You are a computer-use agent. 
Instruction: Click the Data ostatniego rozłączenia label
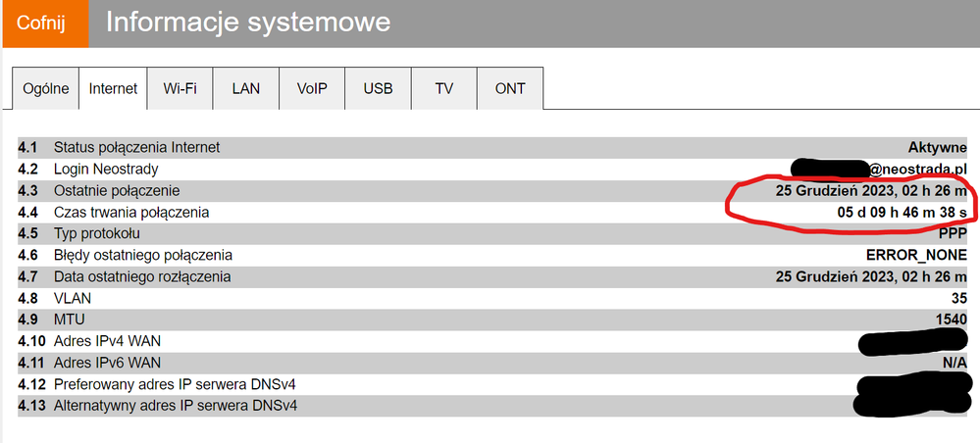tap(142, 276)
